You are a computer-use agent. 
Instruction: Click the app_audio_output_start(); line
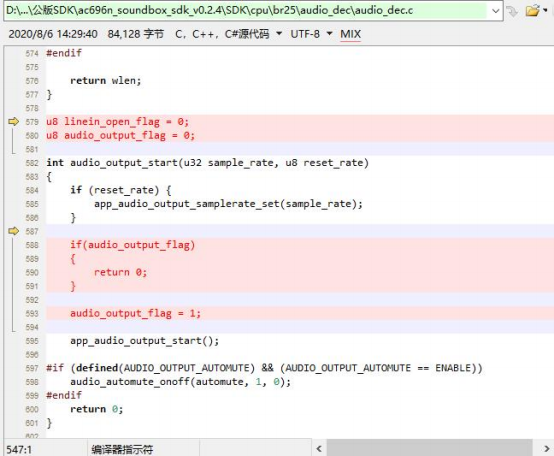click(145, 340)
